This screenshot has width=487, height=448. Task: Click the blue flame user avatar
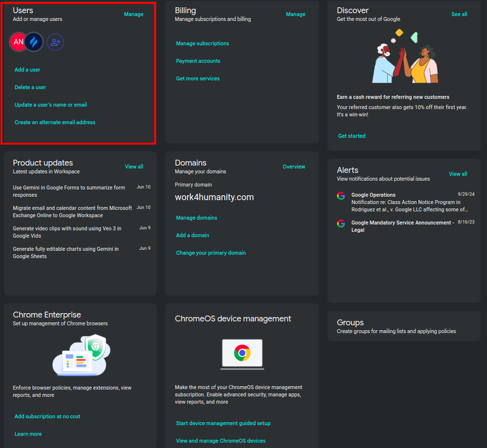click(34, 42)
